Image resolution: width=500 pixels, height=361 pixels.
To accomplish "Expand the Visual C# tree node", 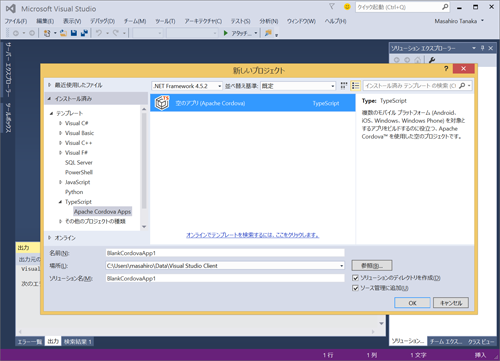I will pos(60,123).
